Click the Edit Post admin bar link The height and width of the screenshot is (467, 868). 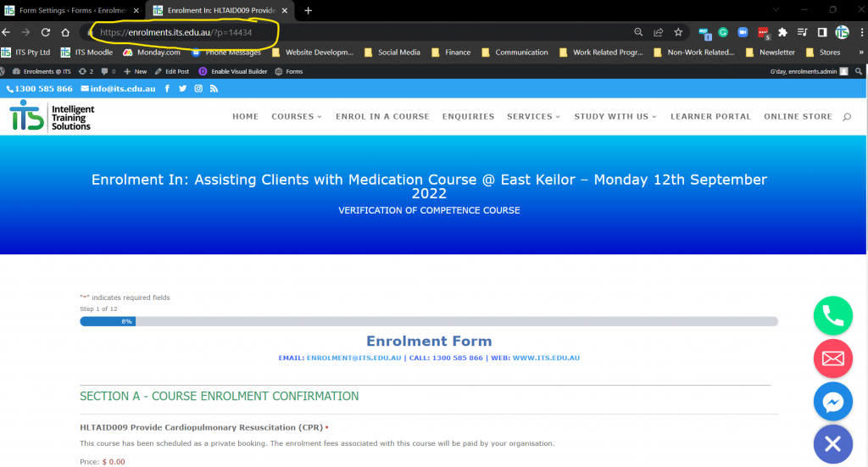point(172,71)
